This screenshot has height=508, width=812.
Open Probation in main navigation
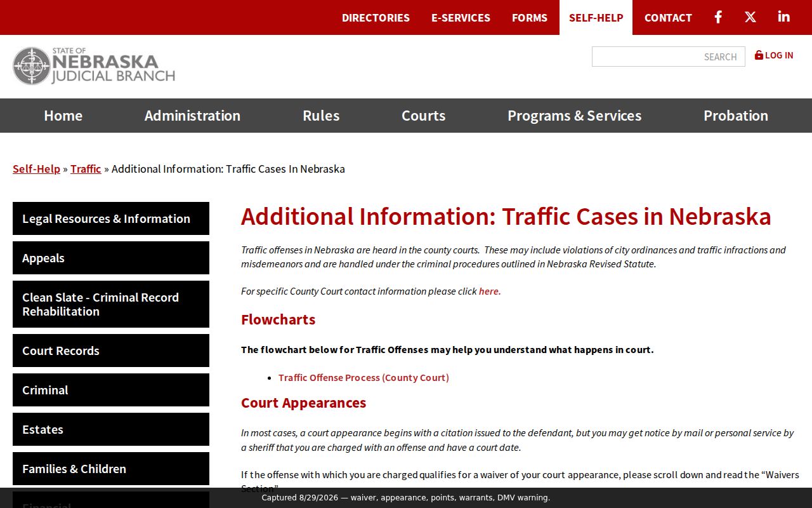[736, 116]
